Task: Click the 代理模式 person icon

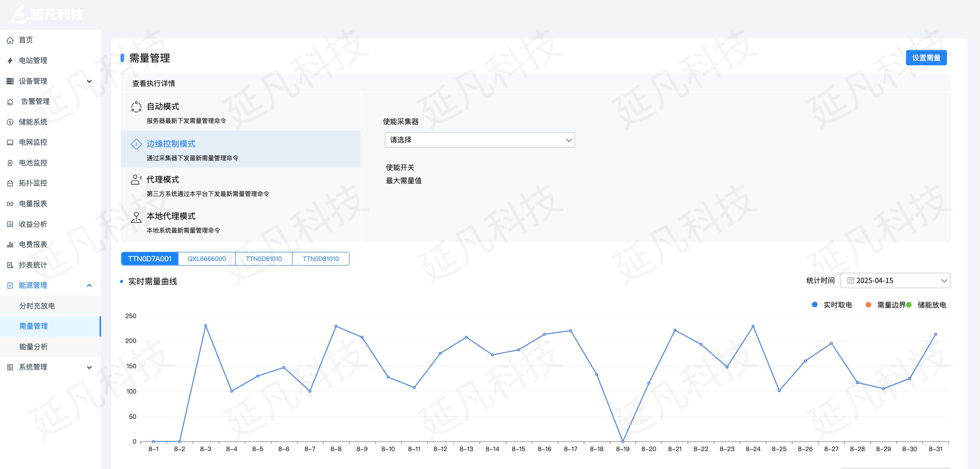Action: (136, 180)
